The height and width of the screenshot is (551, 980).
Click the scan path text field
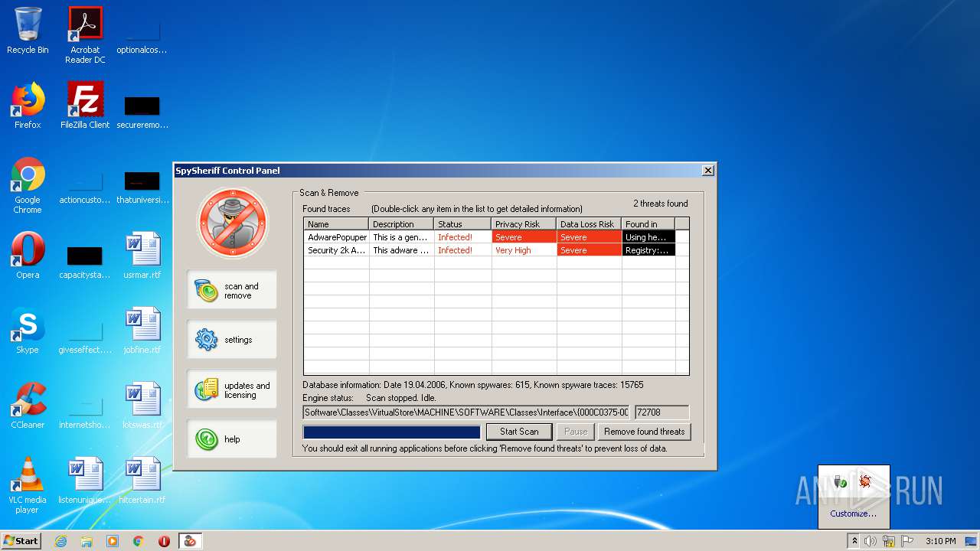pyautogui.click(x=467, y=412)
